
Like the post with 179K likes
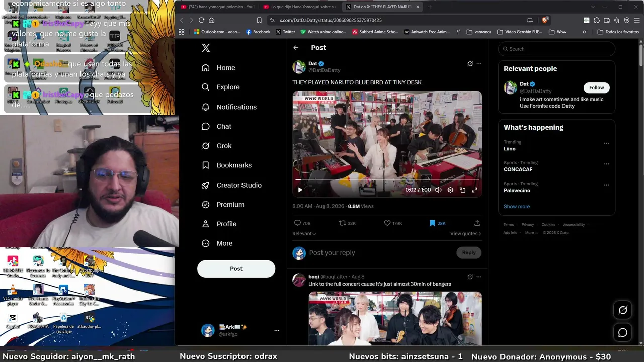387,223
